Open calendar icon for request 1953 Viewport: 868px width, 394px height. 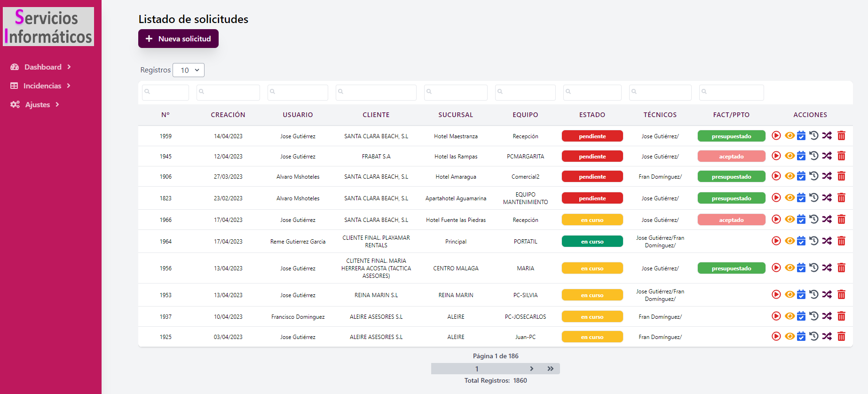click(801, 295)
